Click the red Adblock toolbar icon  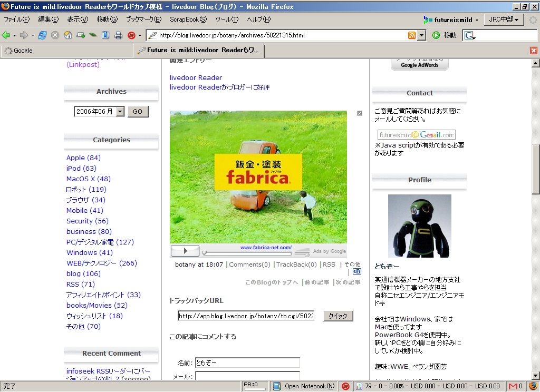(x=131, y=35)
